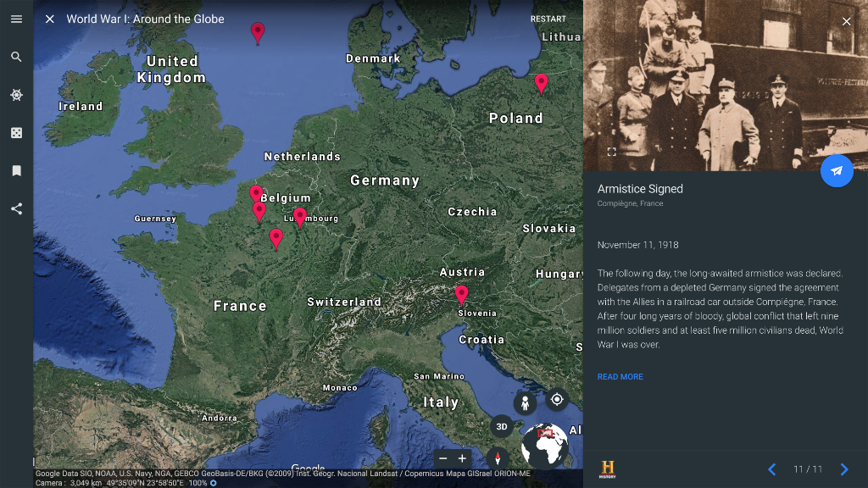868x488 pixels.
Task: Click the blue Fly-to paper plane button
Action: (x=837, y=171)
